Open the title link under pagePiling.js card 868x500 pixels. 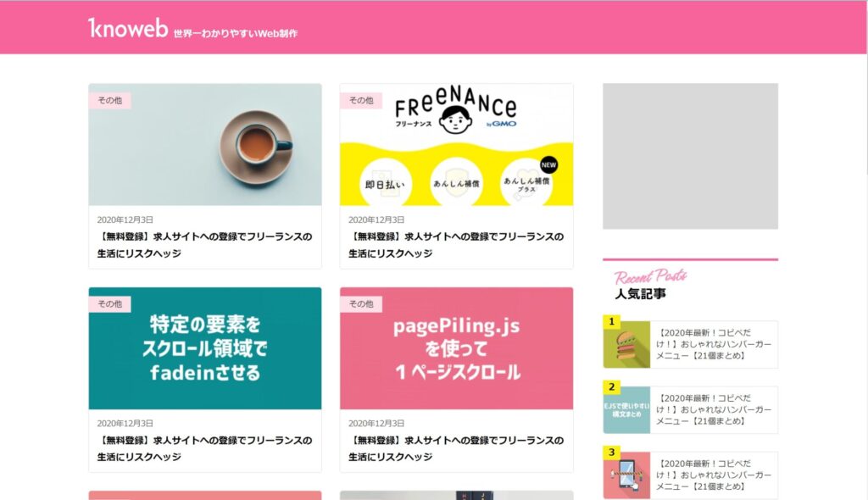pos(456,448)
